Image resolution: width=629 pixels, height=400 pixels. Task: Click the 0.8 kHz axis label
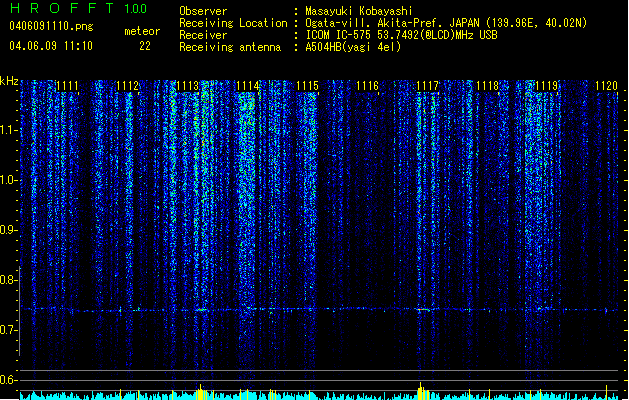click(8, 280)
